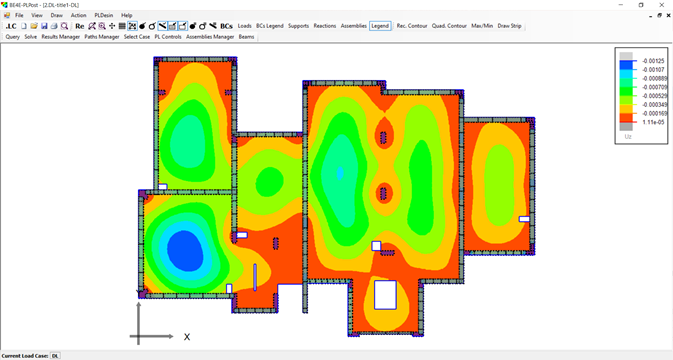Open the Results Manager
Screen dimensions: 673x360
pos(61,37)
